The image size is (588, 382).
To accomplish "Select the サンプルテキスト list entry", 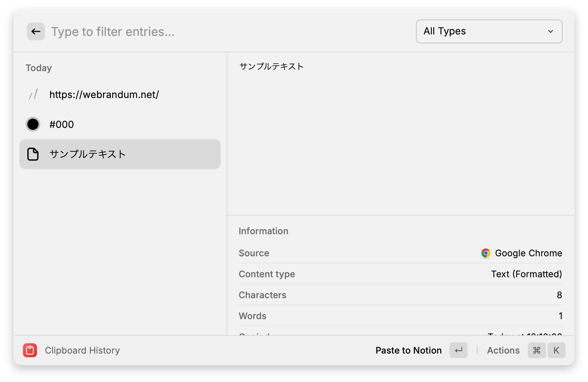I will click(120, 154).
